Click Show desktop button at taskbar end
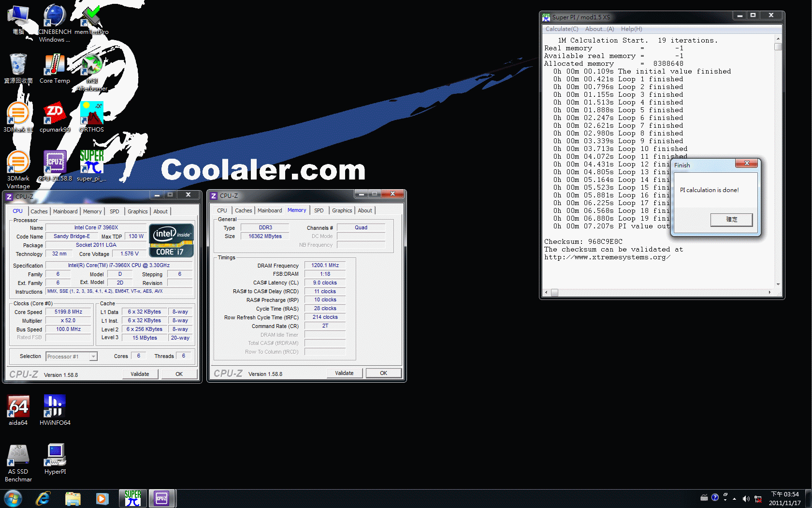The height and width of the screenshot is (508, 812). click(809, 498)
